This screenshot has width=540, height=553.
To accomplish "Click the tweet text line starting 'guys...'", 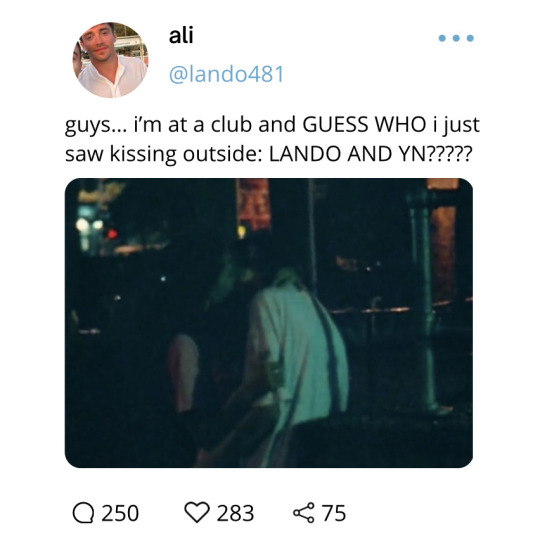I will (272, 125).
